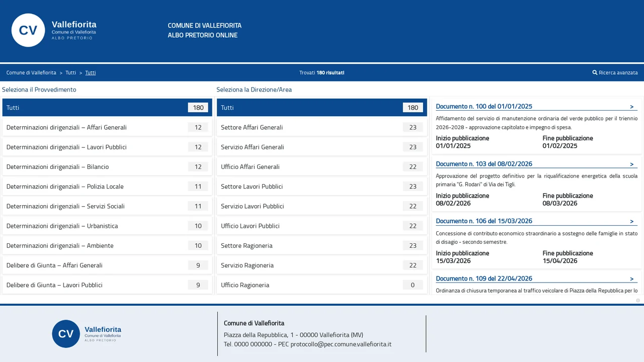This screenshot has height=362, width=644.
Task: Choose Ufficio Affari Generali area
Action: tap(322, 166)
